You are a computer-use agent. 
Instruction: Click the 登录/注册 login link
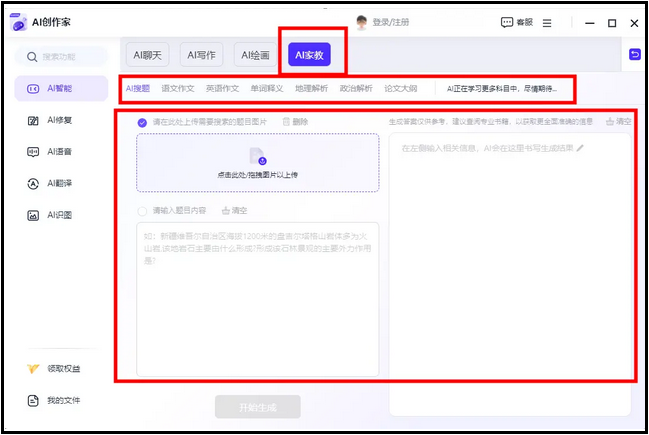coord(390,22)
